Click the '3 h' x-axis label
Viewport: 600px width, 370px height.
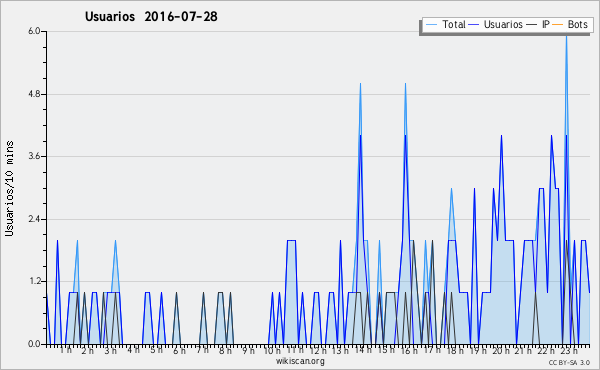pos(111,350)
